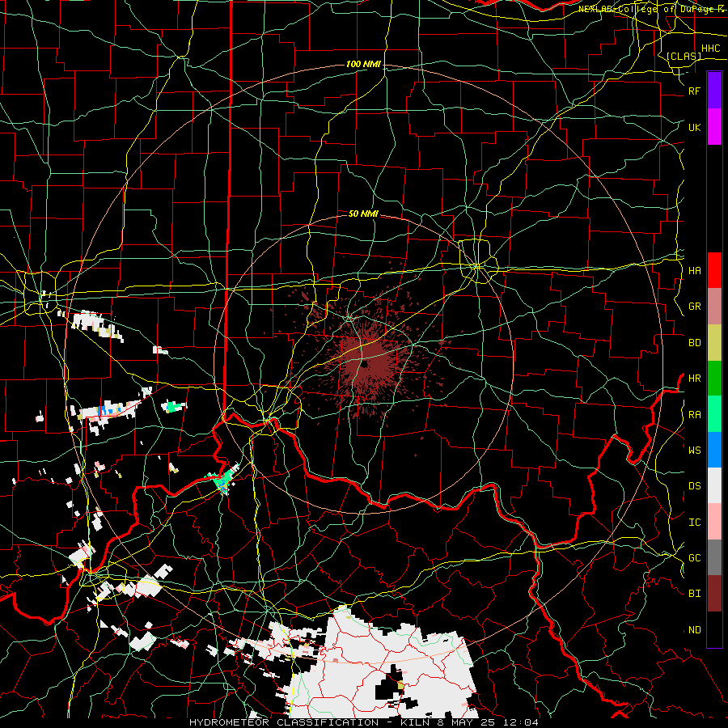Click the HYDROMETEOR CLASSIFICATION KILN title caption
728x728 pixels.
364,722
